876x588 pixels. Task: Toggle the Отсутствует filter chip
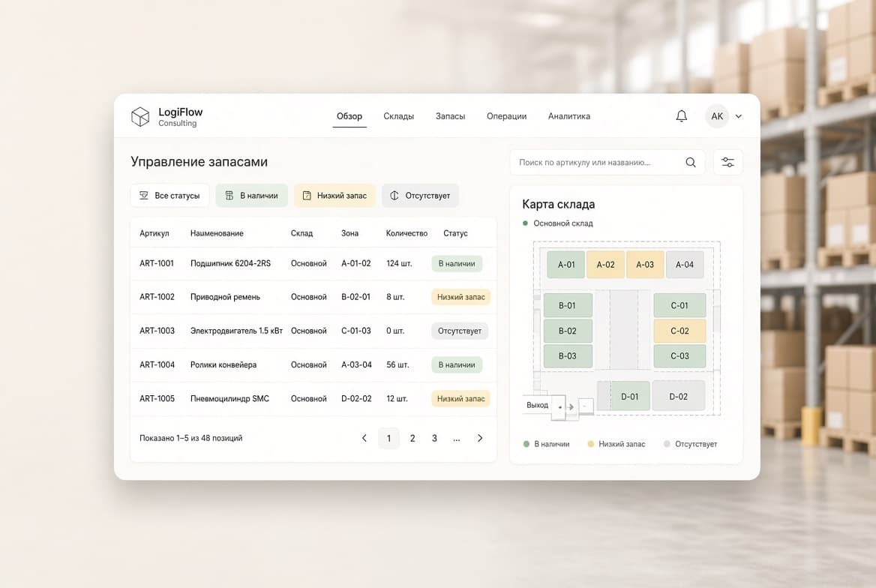(x=420, y=196)
